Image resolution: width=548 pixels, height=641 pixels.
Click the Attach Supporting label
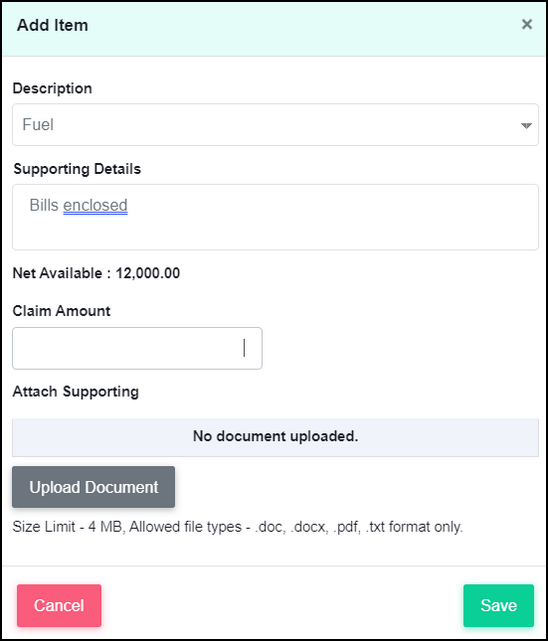pos(76,392)
